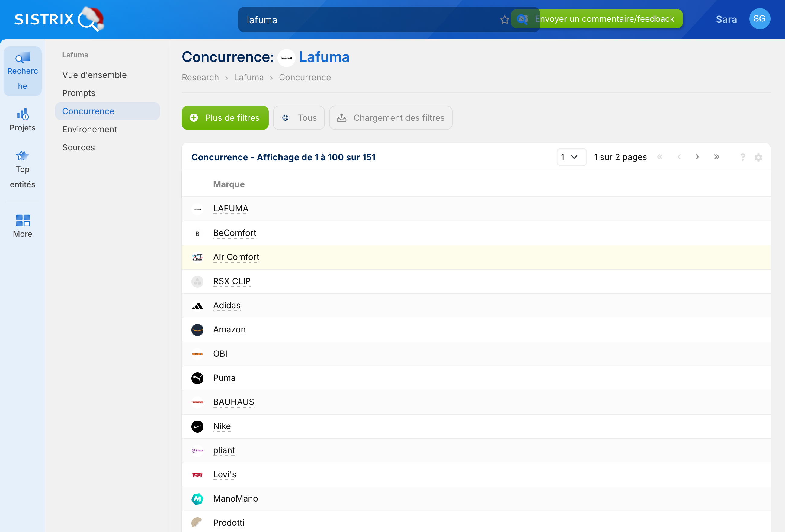Expand the page number dropdown showing 1
The width and height of the screenshot is (785, 532).
click(572, 157)
